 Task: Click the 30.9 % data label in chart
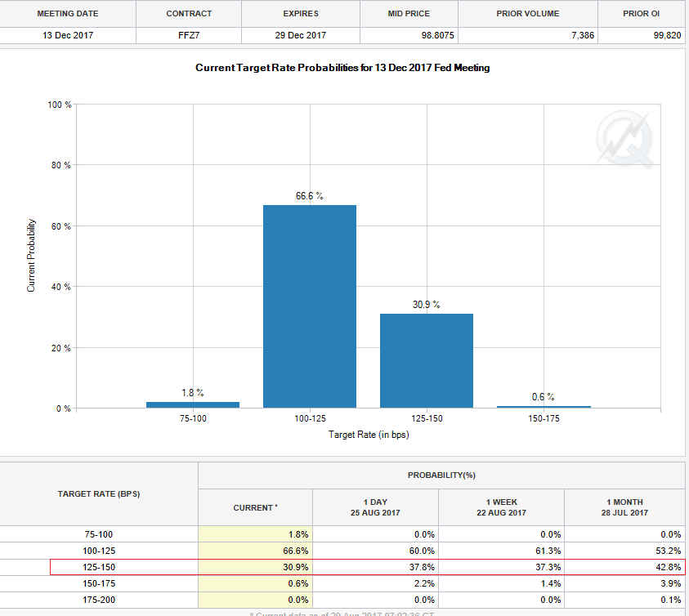click(x=426, y=305)
